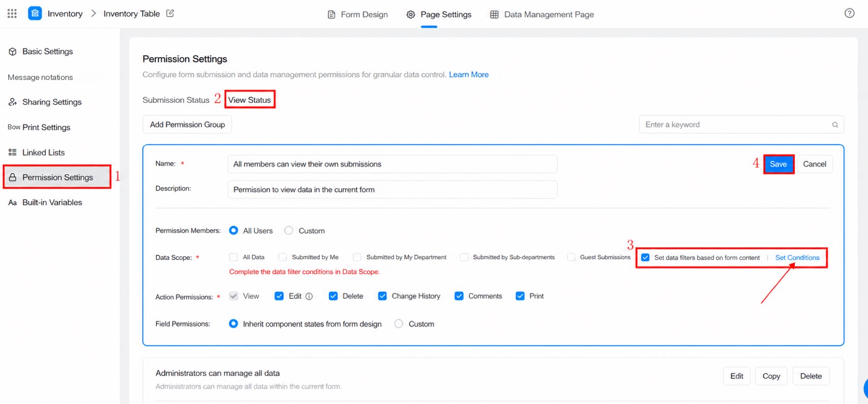Image resolution: width=868 pixels, height=404 pixels.
Task: Switch to the Submission Status tab
Action: 176,100
